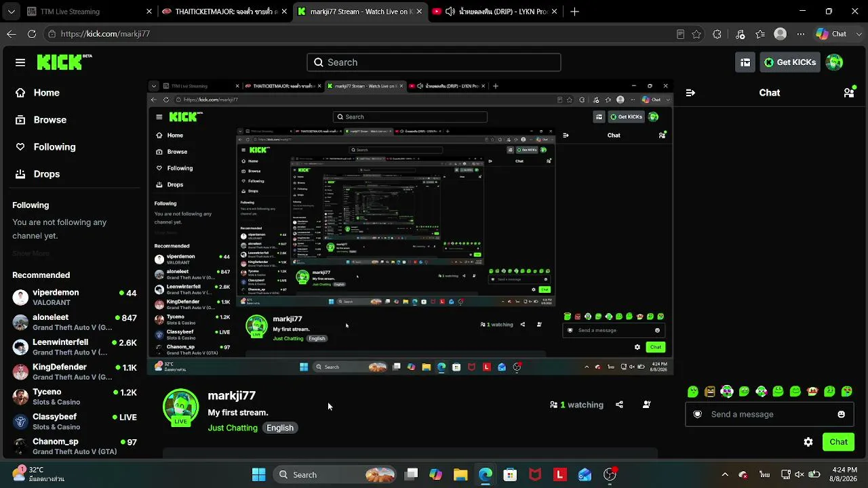Screen dimensions: 868x488
Task: Insert the angry brown face emote
Action: point(710,392)
